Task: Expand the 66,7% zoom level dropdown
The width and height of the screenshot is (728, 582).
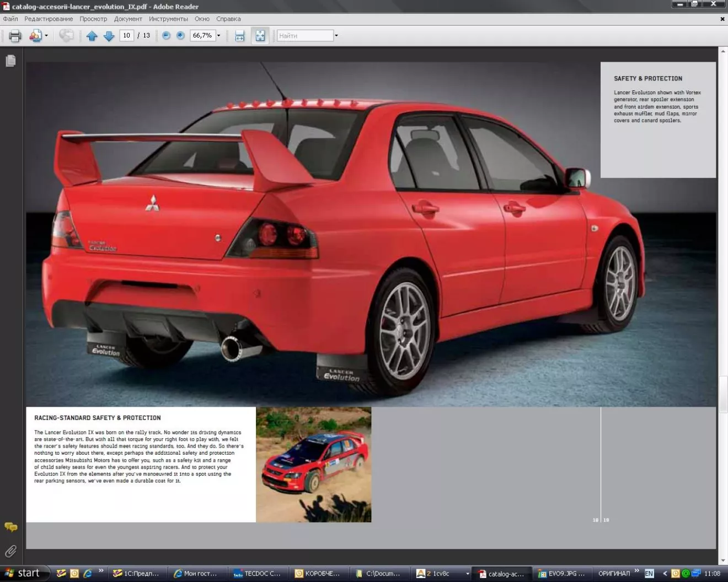Action: pyautogui.click(x=219, y=36)
